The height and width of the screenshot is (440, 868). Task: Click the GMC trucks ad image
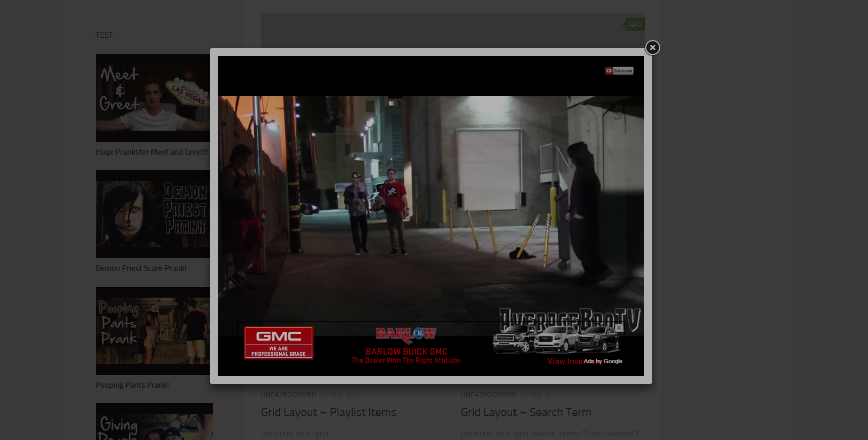556,340
